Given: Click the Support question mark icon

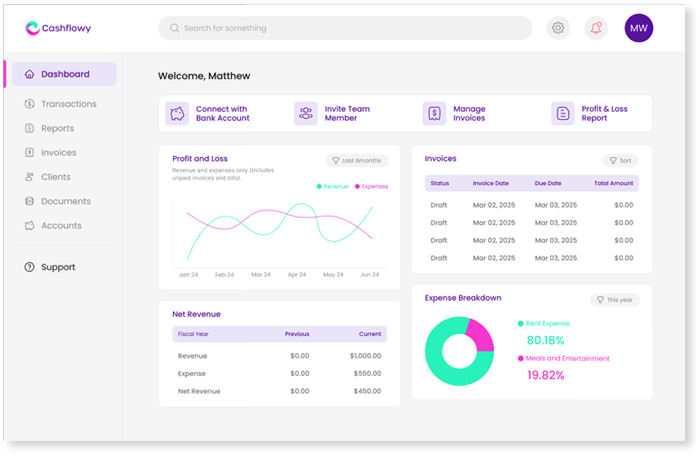Looking at the screenshot, I should click(x=30, y=267).
